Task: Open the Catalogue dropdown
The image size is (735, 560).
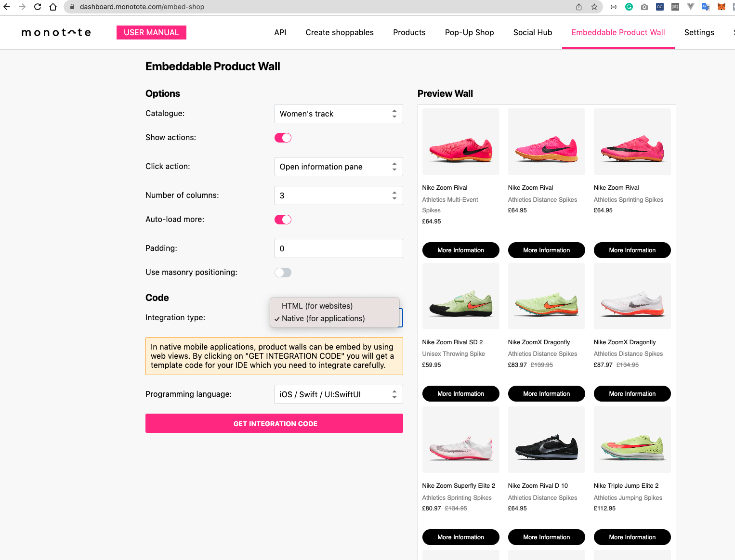Action: click(x=339, y=114)
